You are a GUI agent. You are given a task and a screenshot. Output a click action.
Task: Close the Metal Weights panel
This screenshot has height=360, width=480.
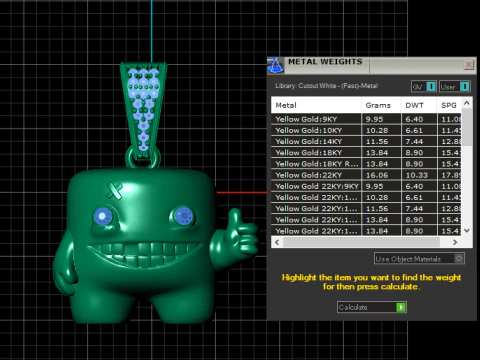pyautogui.click(x=468, y=65)
